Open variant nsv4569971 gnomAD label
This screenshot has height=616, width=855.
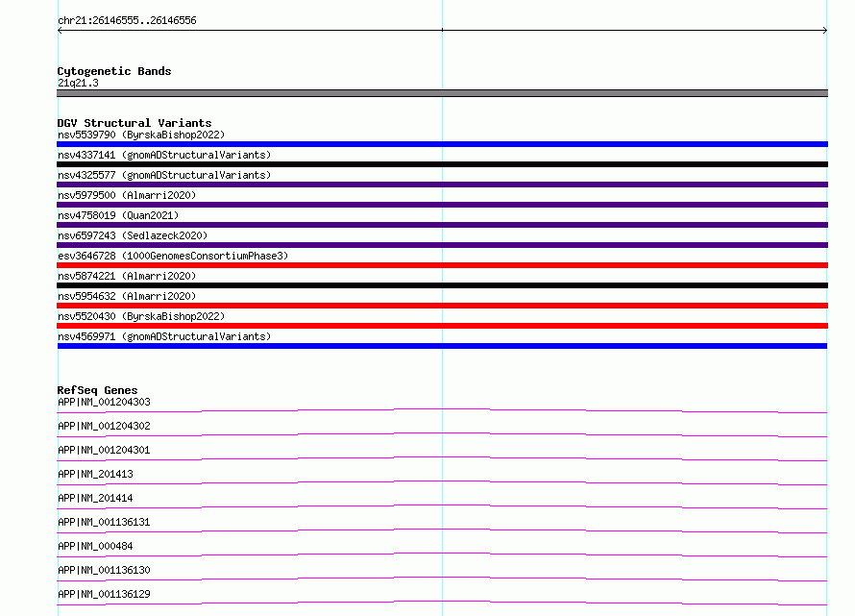point(164,336)
